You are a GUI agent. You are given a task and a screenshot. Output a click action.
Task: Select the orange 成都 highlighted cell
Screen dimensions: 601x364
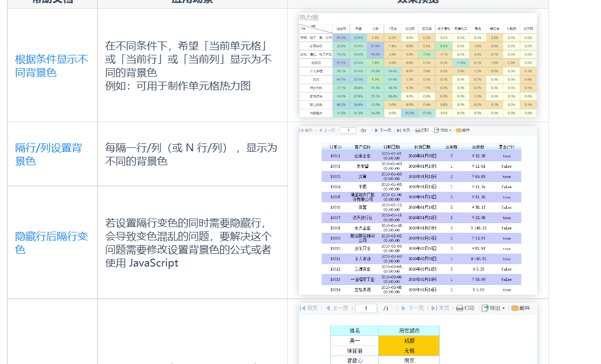(x=409, y=341)
